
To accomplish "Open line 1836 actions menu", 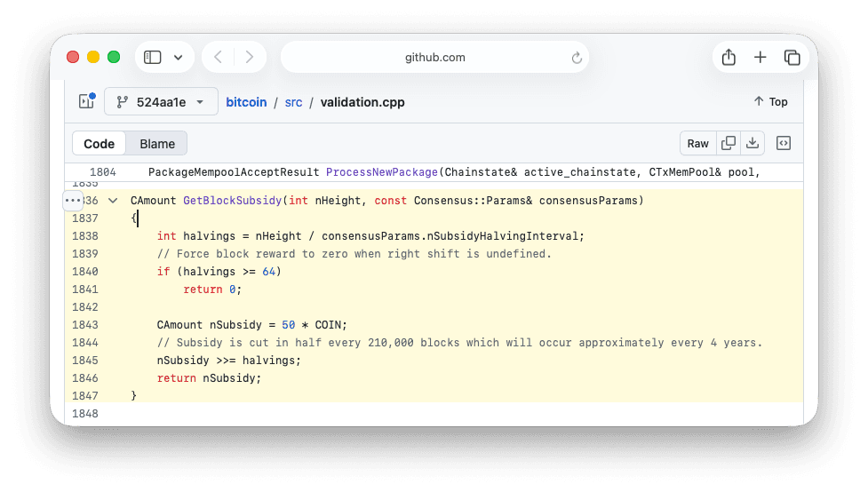I will tap(74, 201).
